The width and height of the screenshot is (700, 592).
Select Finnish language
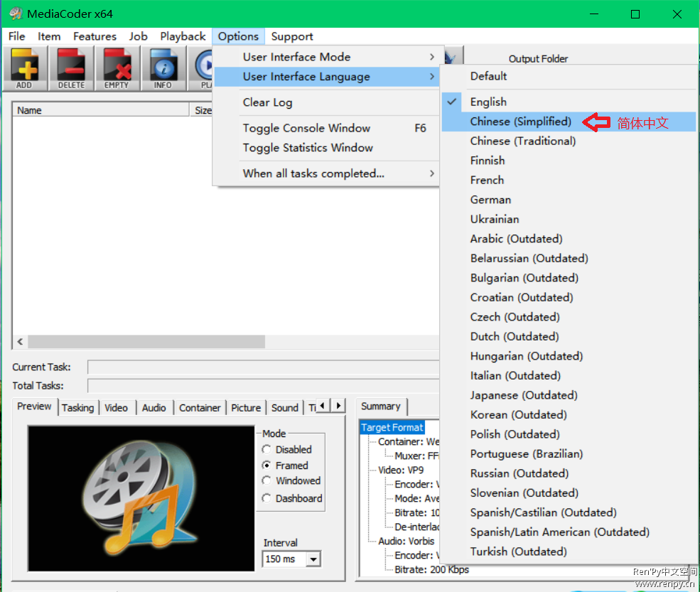click(x=569, y=161)
